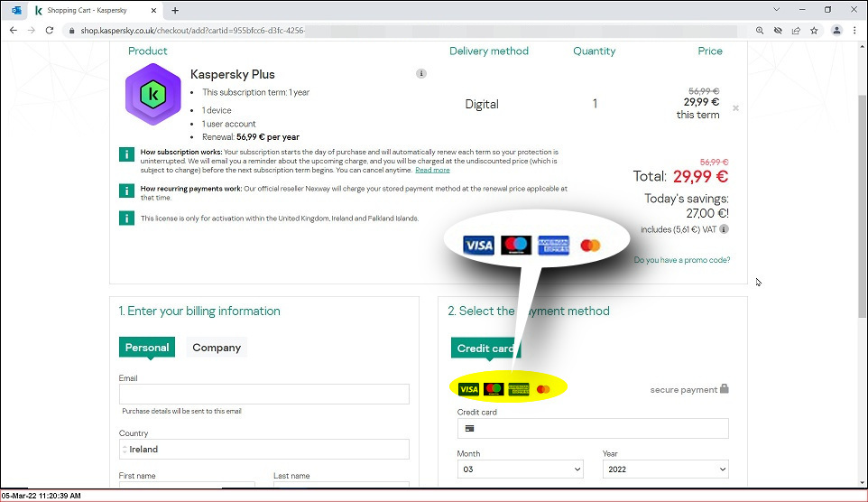
Task: Reload the page with browser refresh icon
Action: tap(50, 31)
